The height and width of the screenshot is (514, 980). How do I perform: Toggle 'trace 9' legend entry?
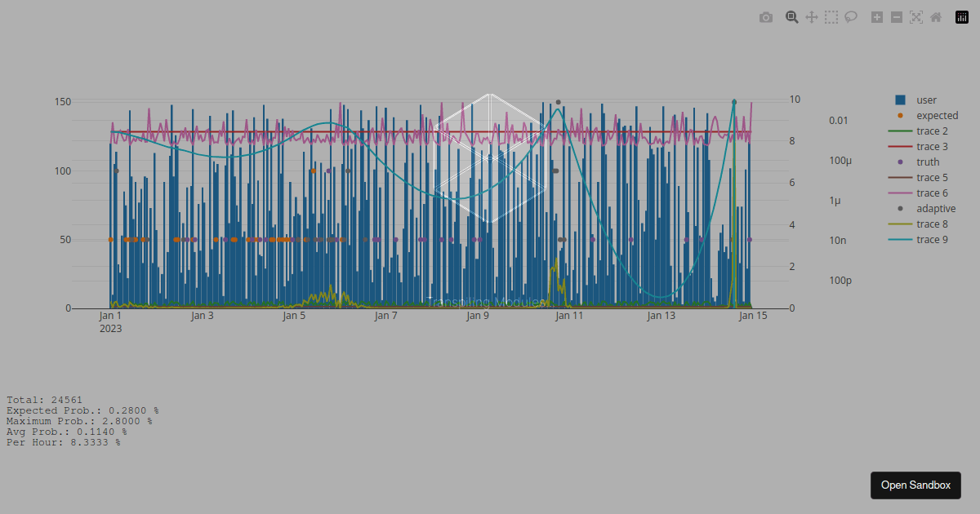pyautogui.click(x=932, y=240)
